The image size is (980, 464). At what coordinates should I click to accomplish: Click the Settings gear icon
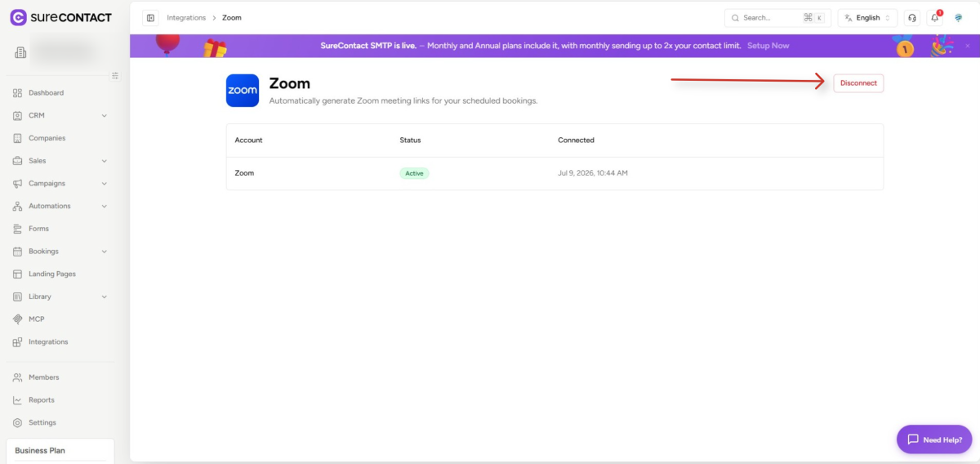click(x=17, y=423)
